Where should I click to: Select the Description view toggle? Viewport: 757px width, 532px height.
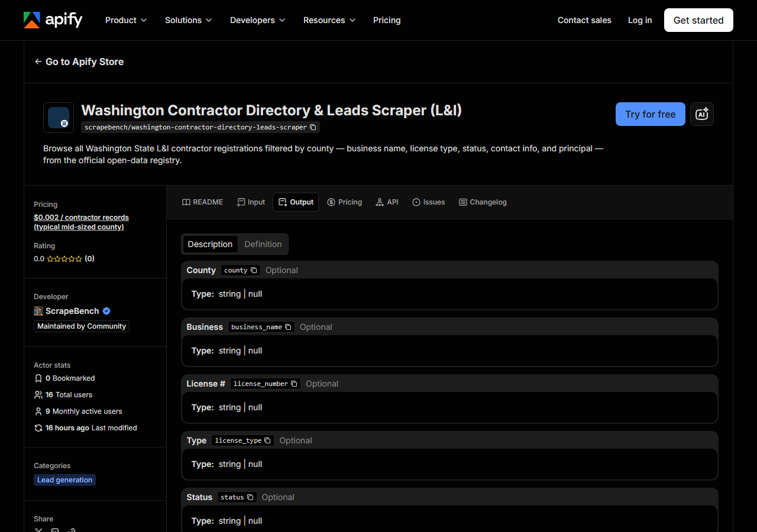[x=210, y=244]
